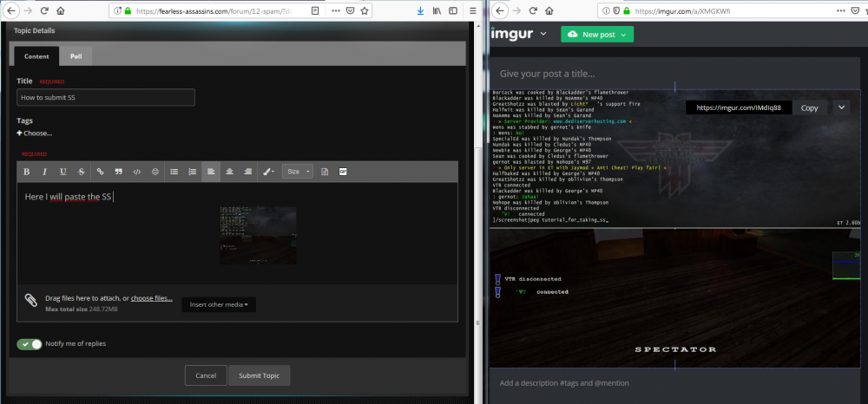Open the Firefox hamburger menu
The height and width of the screenshot is (404, 868).
click(x=472, y=10)
